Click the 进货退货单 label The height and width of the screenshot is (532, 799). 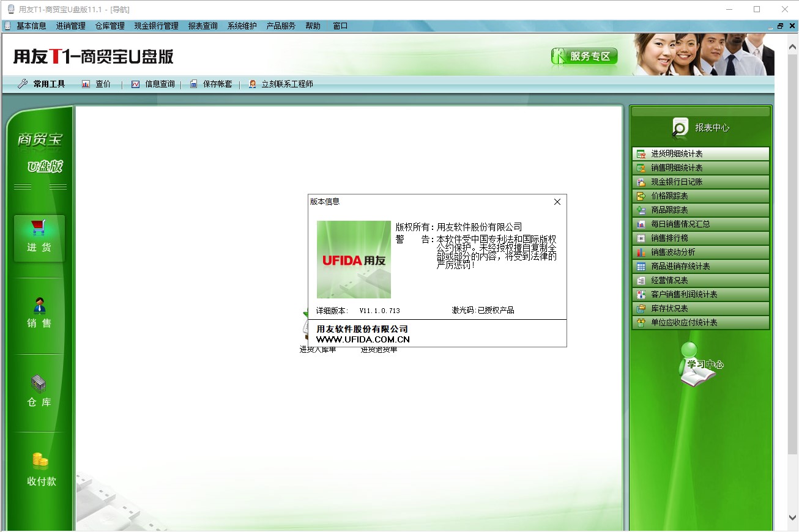(379, 350)
